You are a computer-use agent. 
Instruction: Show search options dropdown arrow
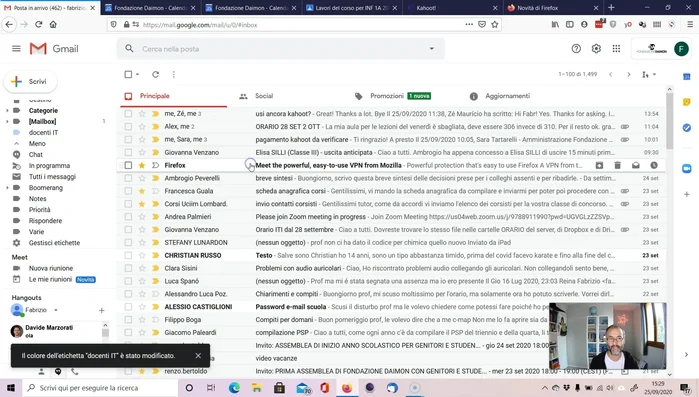pyautogui.click(x=432, y=49)
